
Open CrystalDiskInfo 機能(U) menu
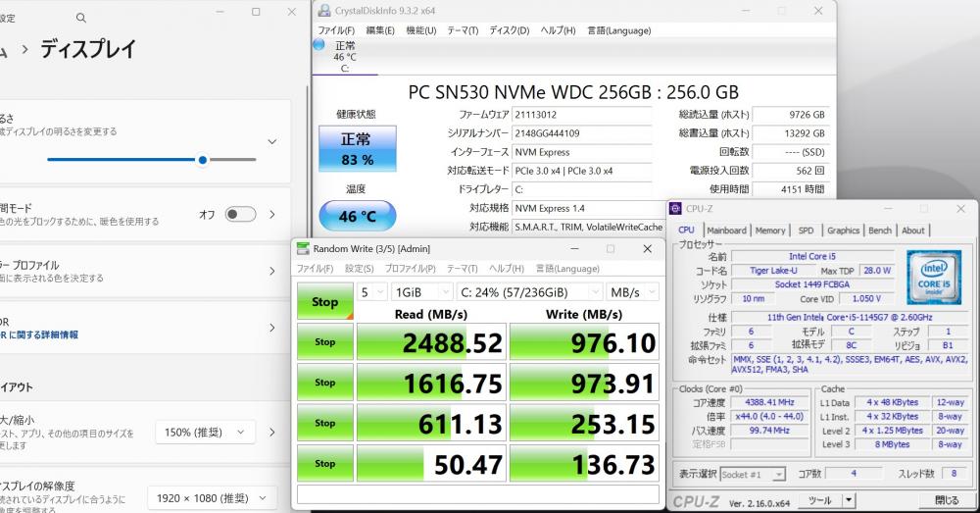coord(421,30)
